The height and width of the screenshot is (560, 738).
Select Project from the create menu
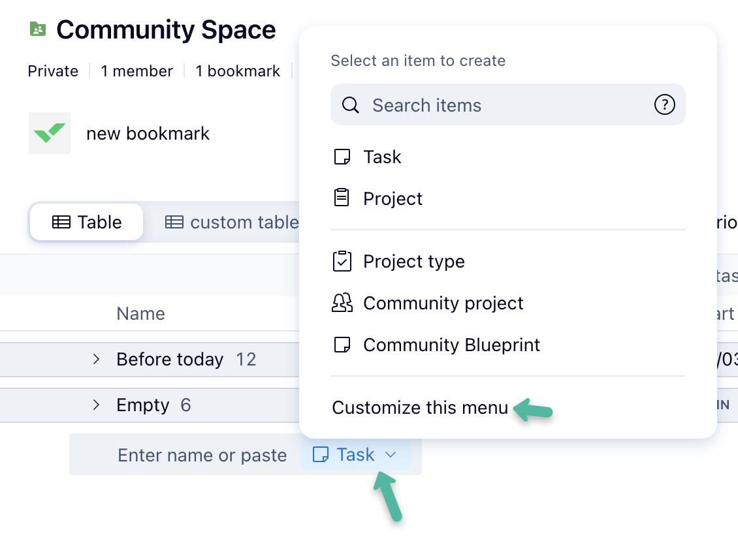(x=393, y=198)
